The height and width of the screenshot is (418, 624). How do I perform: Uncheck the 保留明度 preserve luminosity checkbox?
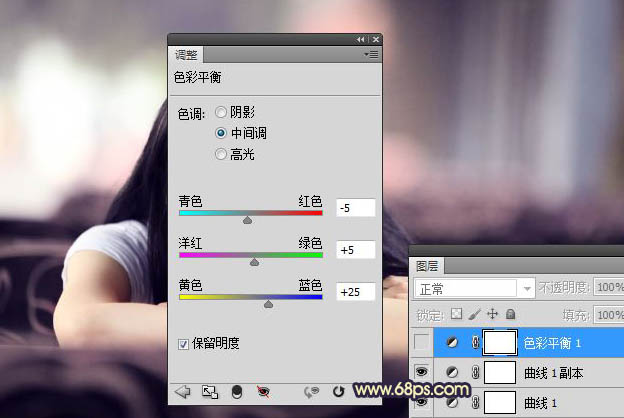183,344
